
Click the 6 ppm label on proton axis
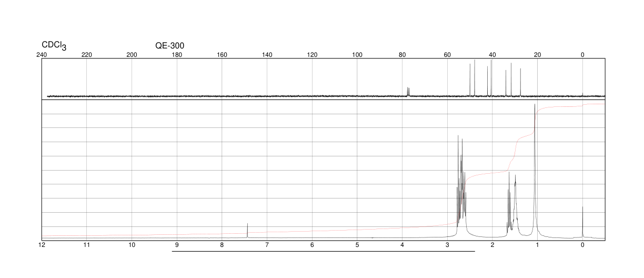312,245
